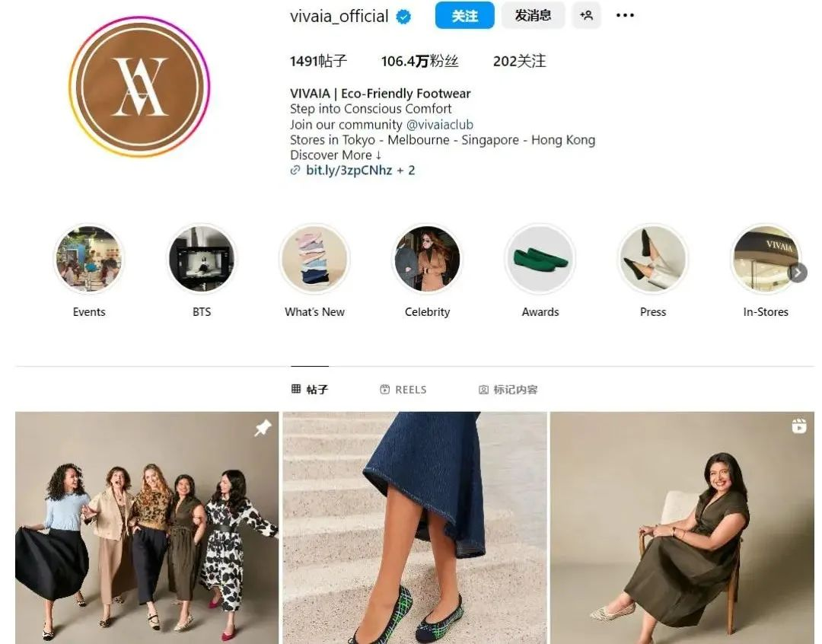Open the In-Stores story highlight
Screen dimensions: 822x644
coord(766,259)
